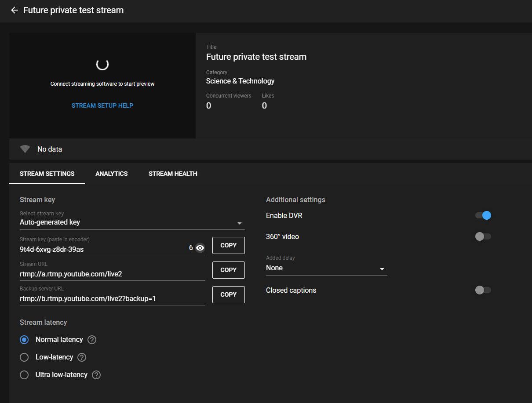Expand the Added delay dropdown
Viewport: 532px width, 403px height.
point(327,265)
